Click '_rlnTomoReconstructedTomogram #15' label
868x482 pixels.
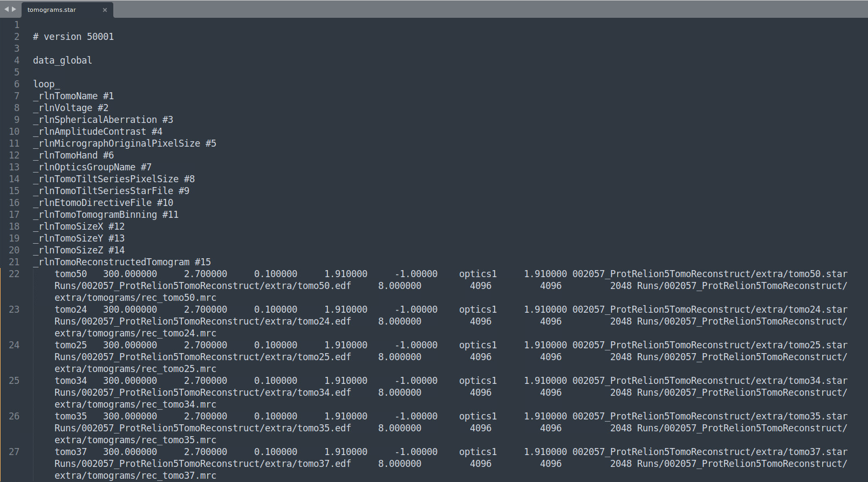(122, 262)
